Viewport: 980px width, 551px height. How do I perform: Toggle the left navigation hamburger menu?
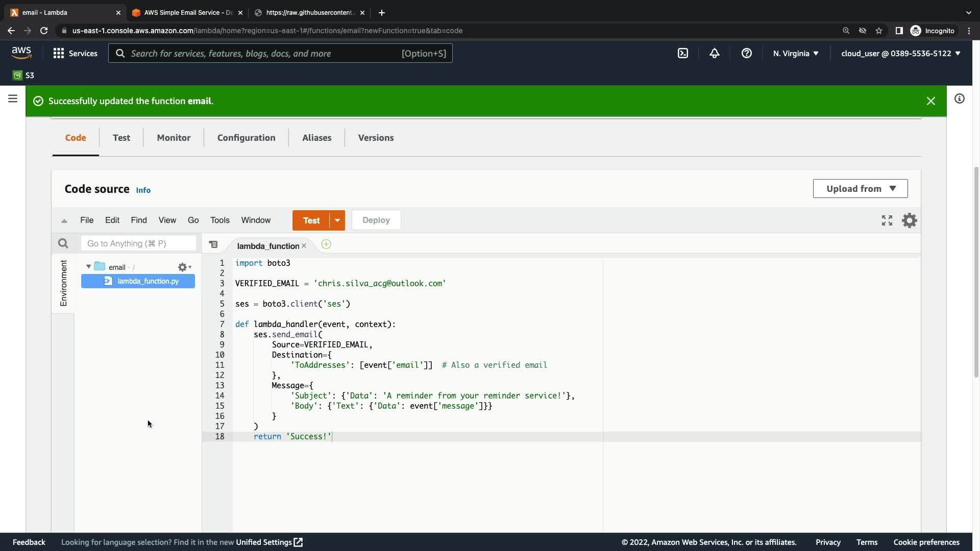(13, 98)
